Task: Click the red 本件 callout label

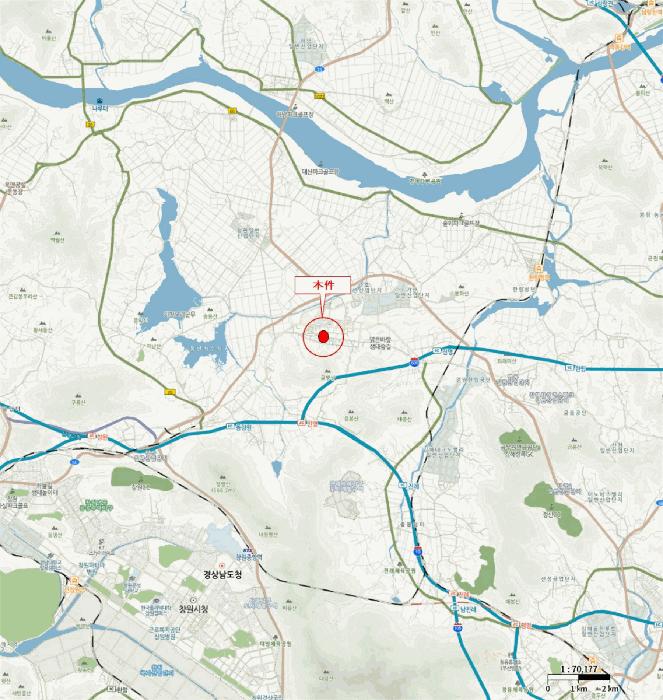Action: pyautogui.click(x=322, y=285)
